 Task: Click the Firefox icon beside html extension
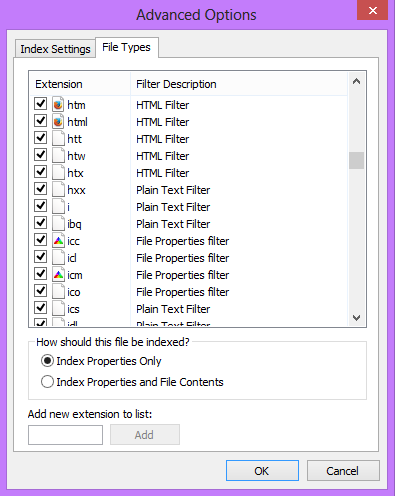click(58, 121)
